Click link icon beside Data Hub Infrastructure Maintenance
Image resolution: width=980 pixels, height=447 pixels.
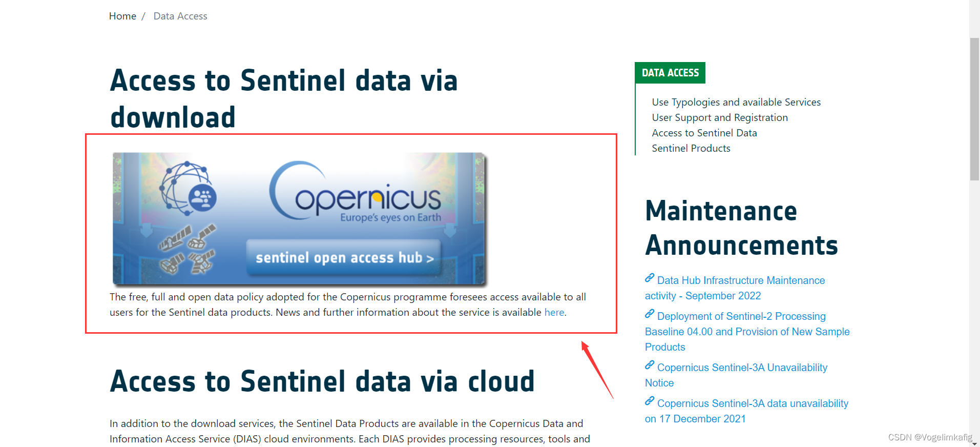(650, 278)
